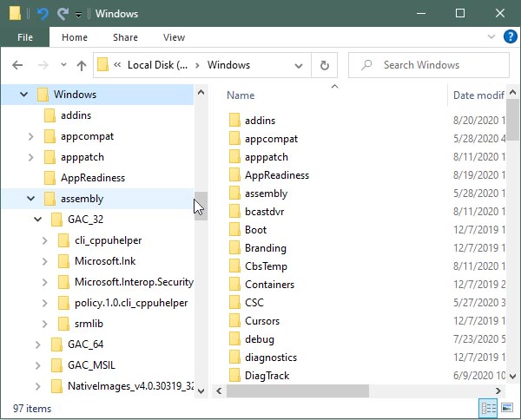Viewport: 521px width, 420px height.
Task: Click file list horizontal scrollbar thumb
Action: pos(298,391)
